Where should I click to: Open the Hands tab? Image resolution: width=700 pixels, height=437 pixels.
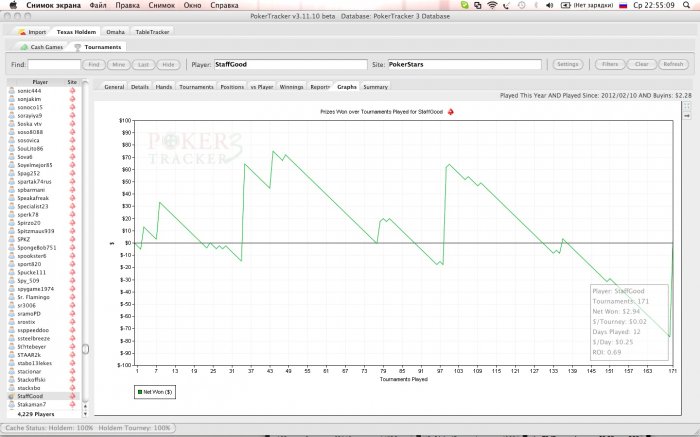pyautogui.click(x=163, y=87)
